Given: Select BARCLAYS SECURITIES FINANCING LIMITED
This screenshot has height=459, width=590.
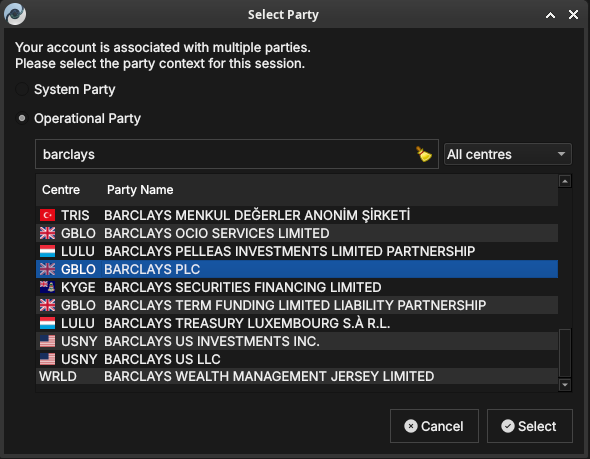Looking at the screenshot, I should pyautogui.click(x=297, y=287).
